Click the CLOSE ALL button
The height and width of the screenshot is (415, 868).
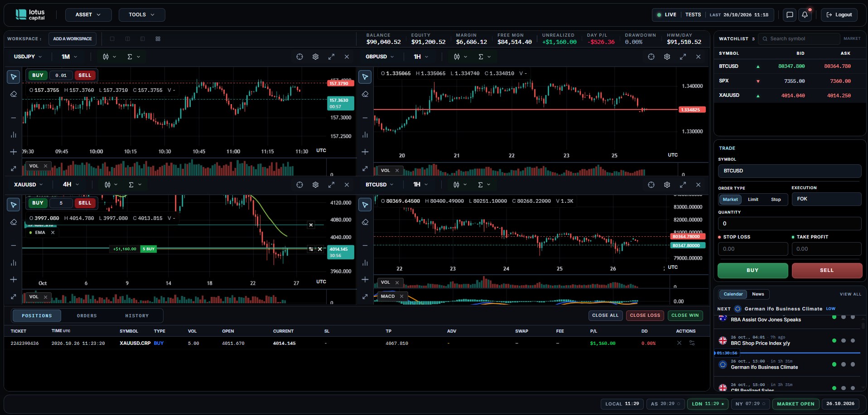(x=605, y=315)
